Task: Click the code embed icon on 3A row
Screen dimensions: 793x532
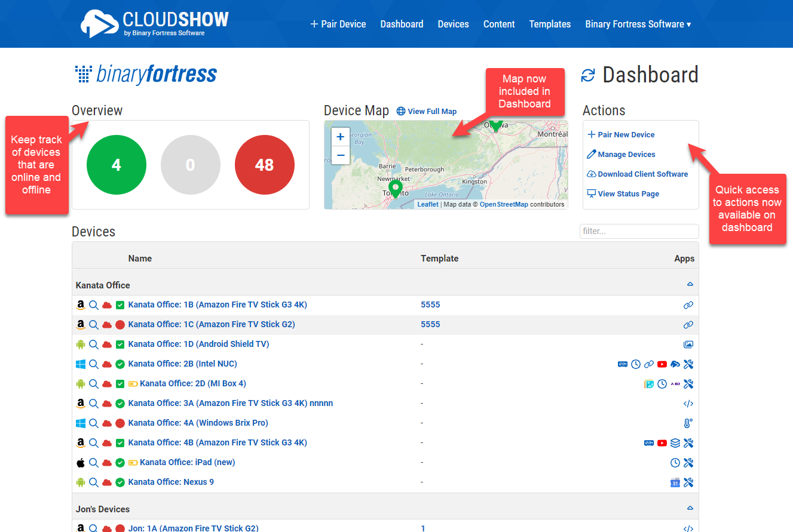Action: (x=688, y=404)
